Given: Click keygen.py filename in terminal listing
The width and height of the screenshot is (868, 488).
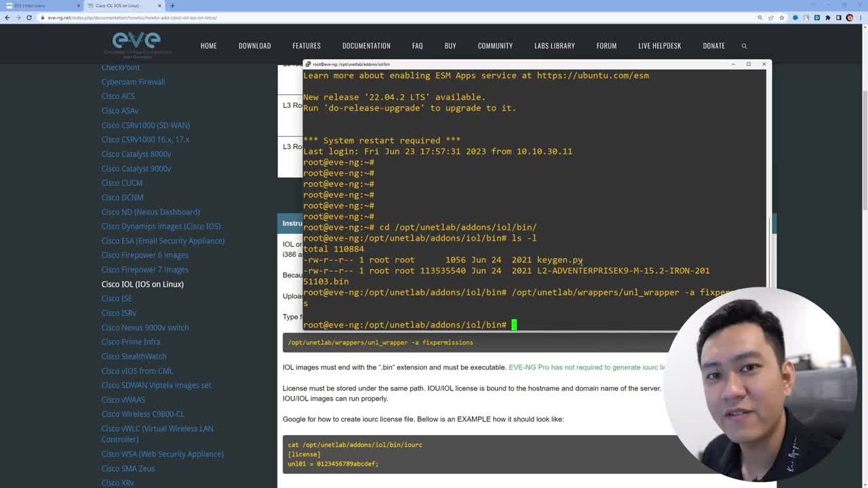Looking at the screenshot, I should tap(559, 260).
